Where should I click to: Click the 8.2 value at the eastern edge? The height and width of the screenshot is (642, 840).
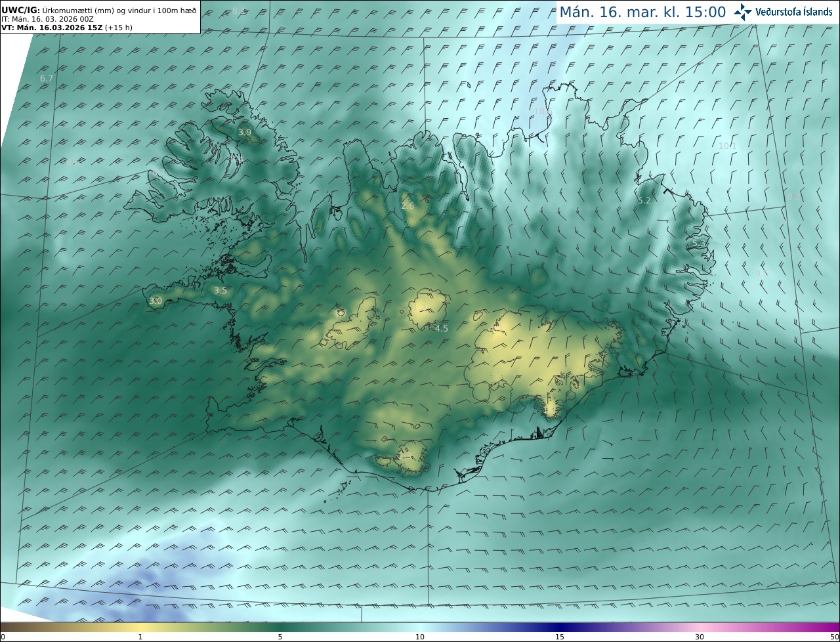click(795, 196)
